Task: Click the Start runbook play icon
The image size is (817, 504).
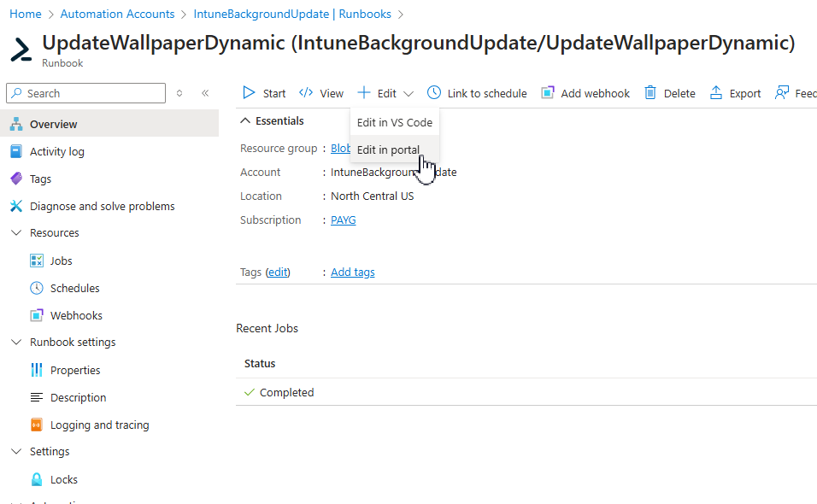Action: [x=249, y=93]
